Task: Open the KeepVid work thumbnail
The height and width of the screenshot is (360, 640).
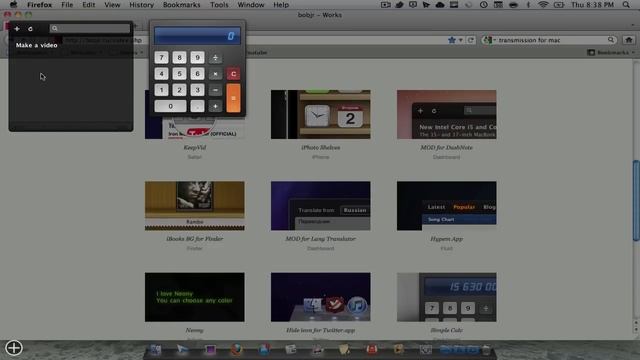Action: click(x=195, y=115)
